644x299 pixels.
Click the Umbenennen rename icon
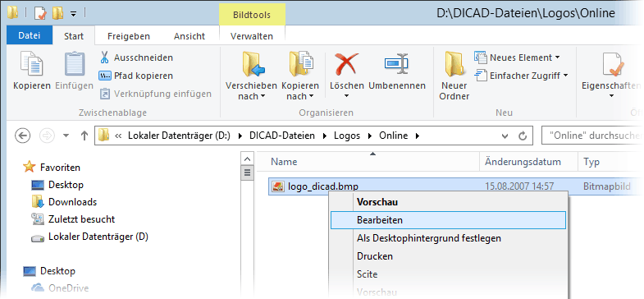point(396,65)
